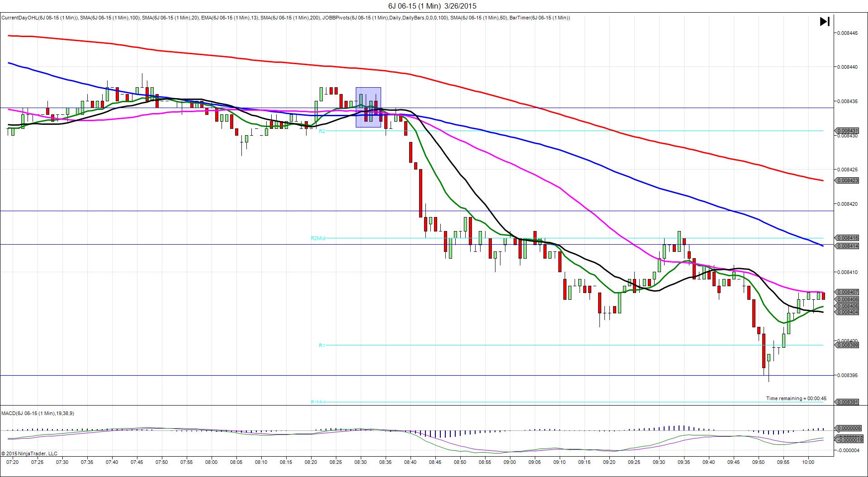Click the R2Mid pivot level label
Viewport: 868px width, 477px height.
(x=318, y=238)
